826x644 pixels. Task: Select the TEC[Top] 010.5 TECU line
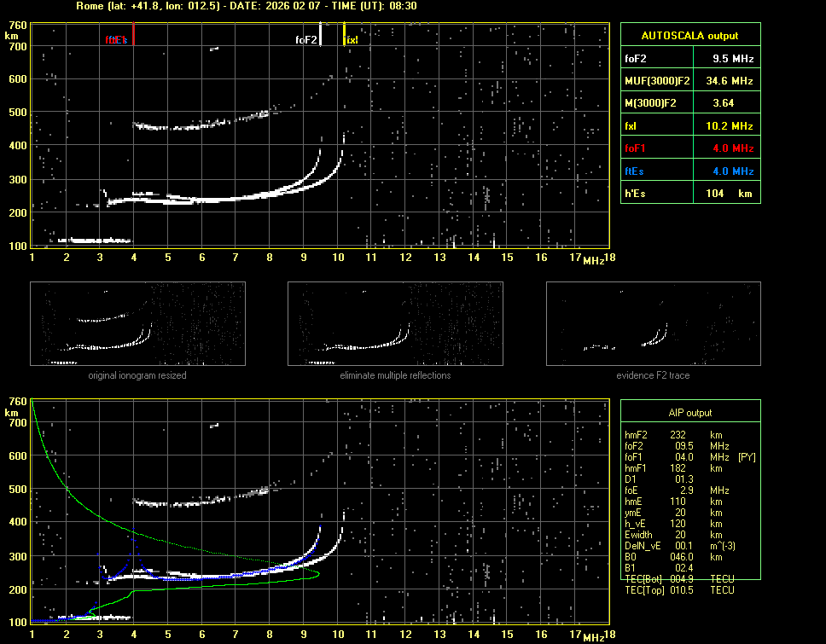click(x=679, y=589)
